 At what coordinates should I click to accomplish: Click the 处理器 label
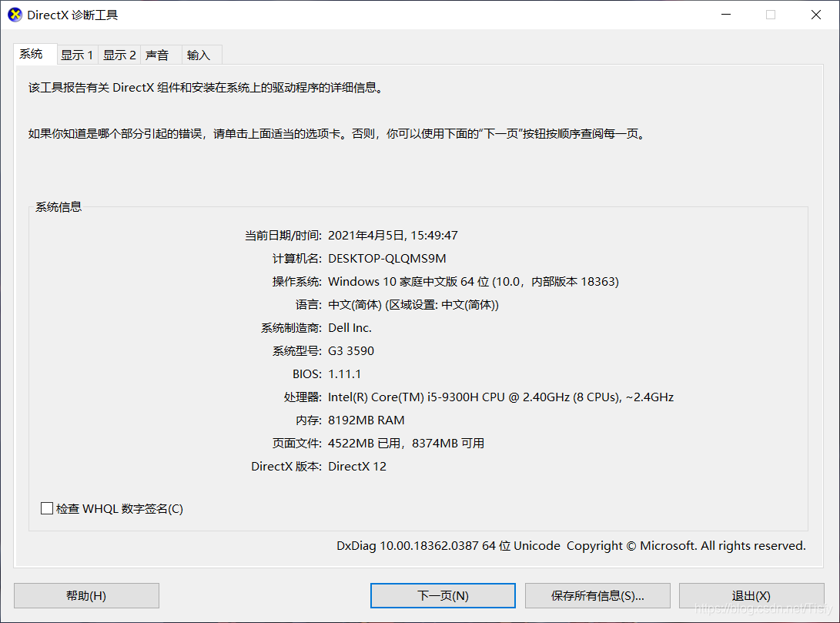coord(303,397)
